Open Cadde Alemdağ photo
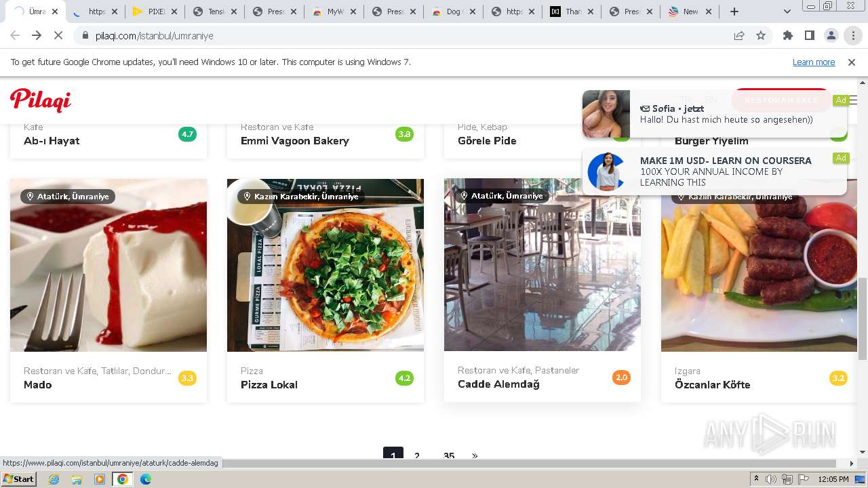This screenshot has height=488, width=868. point(542,265)
